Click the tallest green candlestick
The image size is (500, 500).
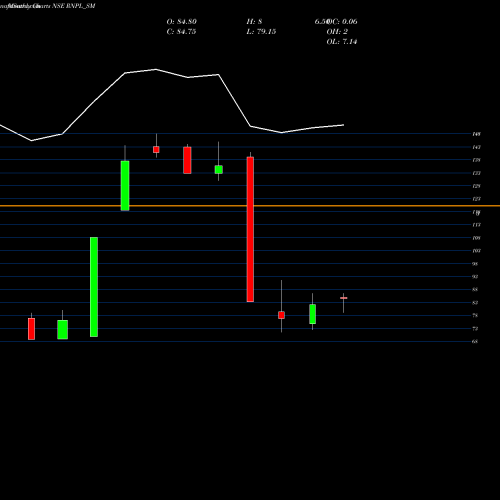point(94,287)
